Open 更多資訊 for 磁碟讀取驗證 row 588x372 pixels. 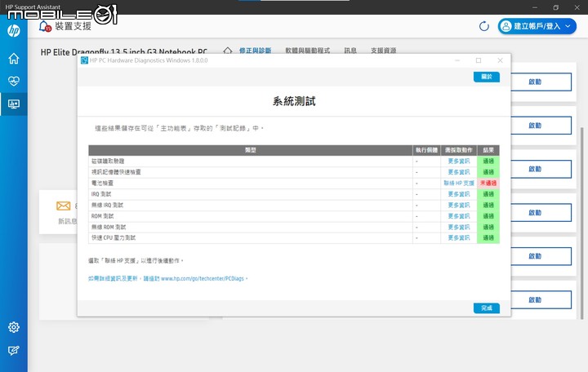click(x=459, y=161)
